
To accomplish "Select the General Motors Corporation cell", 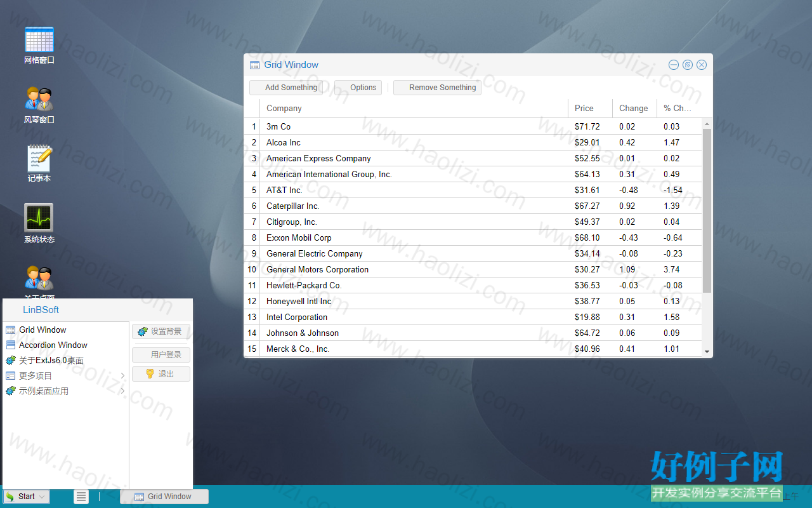I will (x=414, y=269).
